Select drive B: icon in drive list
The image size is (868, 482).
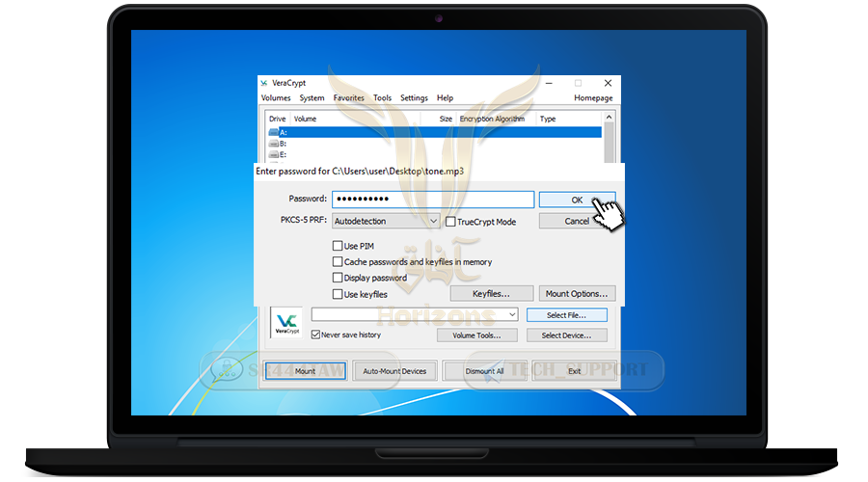pos(274,144)
